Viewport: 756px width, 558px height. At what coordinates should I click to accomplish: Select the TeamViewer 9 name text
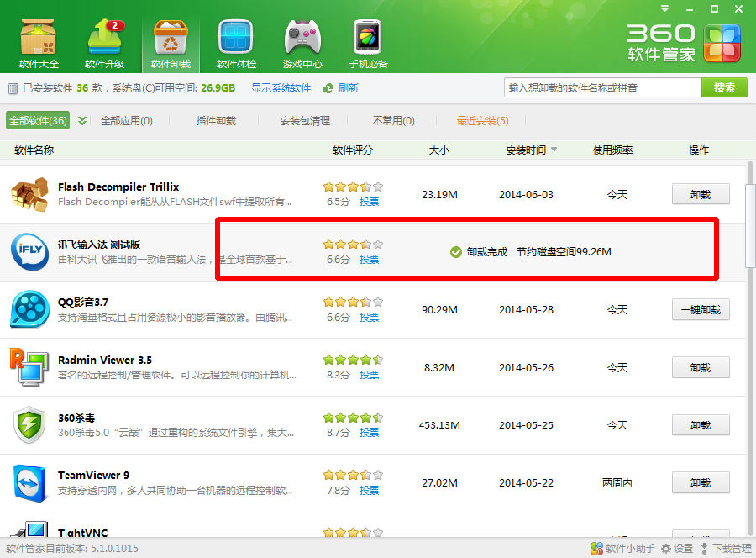(x=93, y=476)
